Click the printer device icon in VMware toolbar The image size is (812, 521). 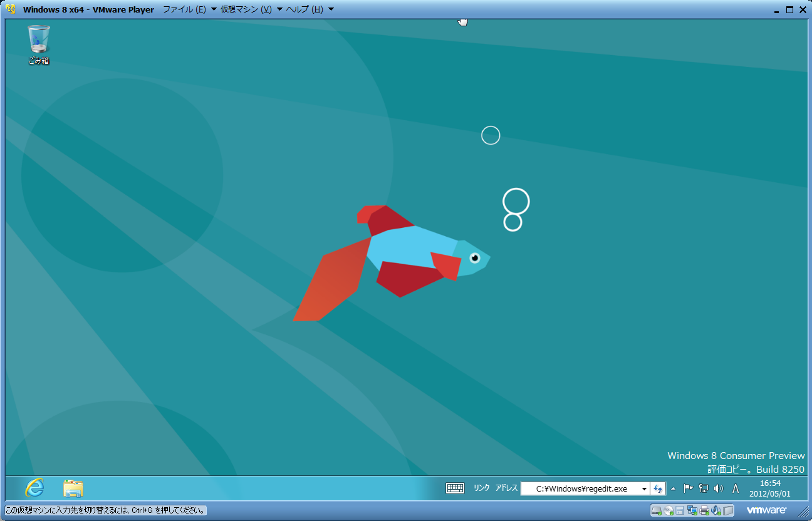coord(703,511)
